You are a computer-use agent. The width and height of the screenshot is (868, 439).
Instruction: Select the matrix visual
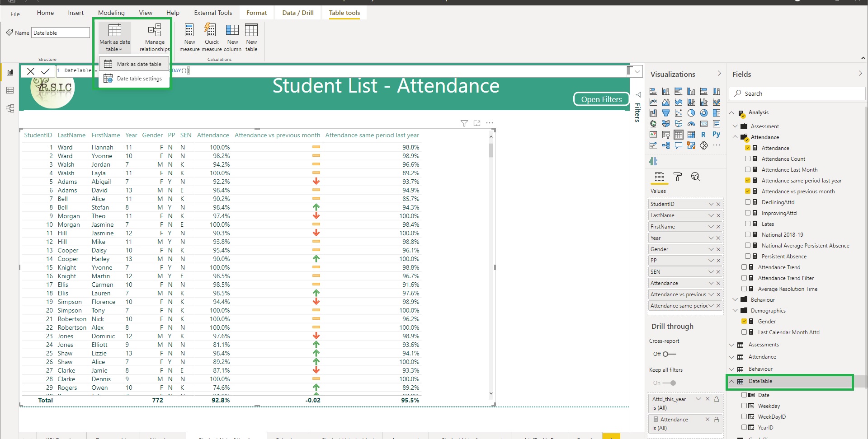coord(691,135)
